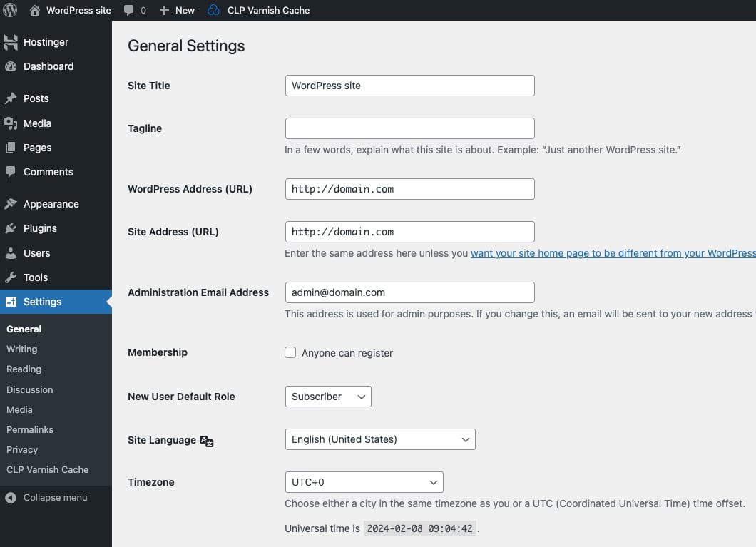Open the Timezone dropdown

[x=364, y=482]
